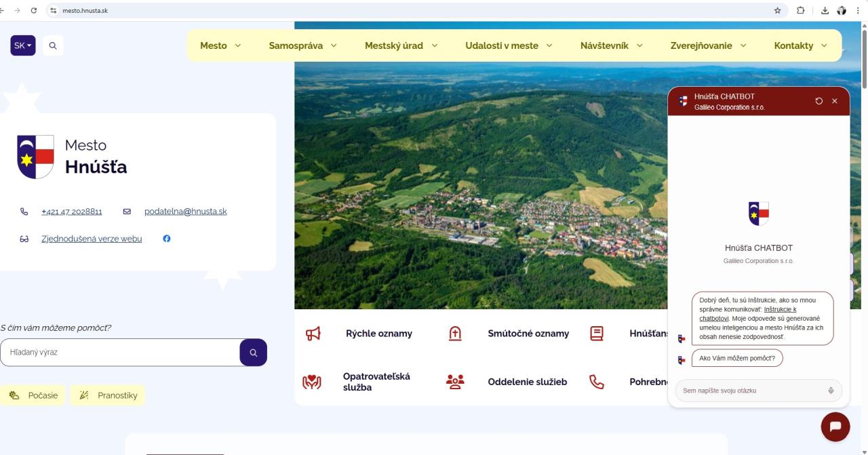The height and width of the screenshot is (455, 868).
Task: Open the SK language dropdown
Action: [x=23, y=46]
